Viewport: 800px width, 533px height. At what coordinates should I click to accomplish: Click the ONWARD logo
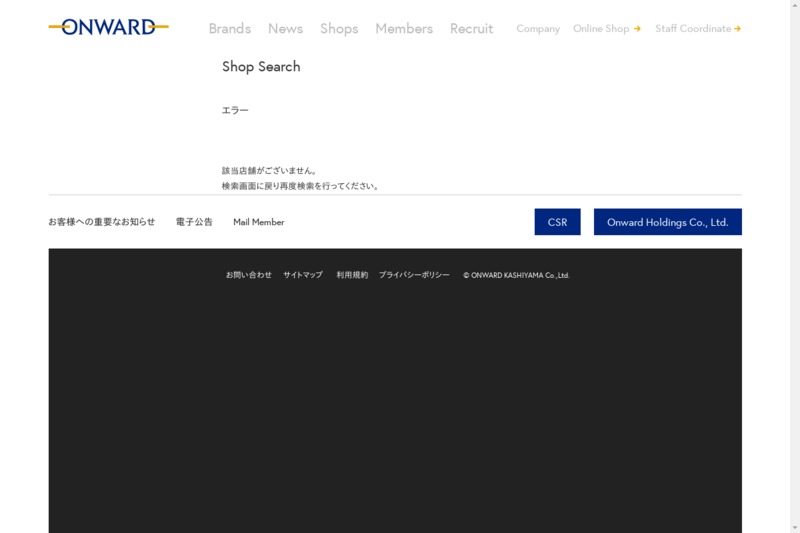(109, 27)
